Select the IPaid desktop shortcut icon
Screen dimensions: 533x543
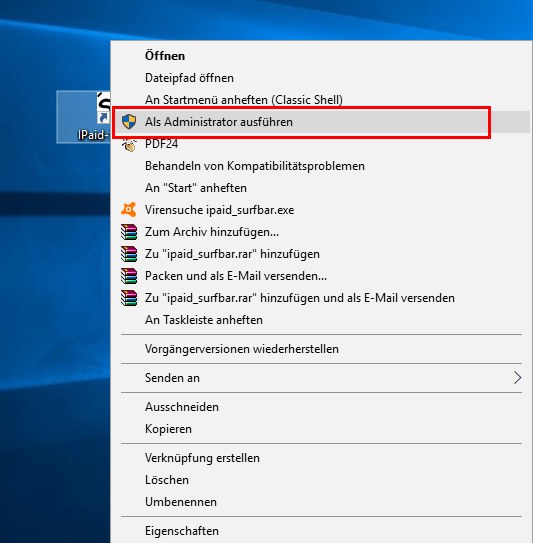point(83,117)
